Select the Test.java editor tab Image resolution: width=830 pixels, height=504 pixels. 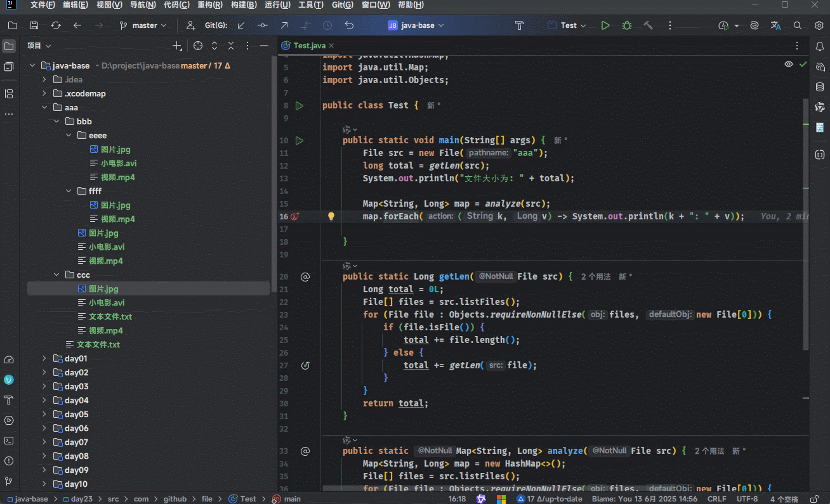coord(309,46)
